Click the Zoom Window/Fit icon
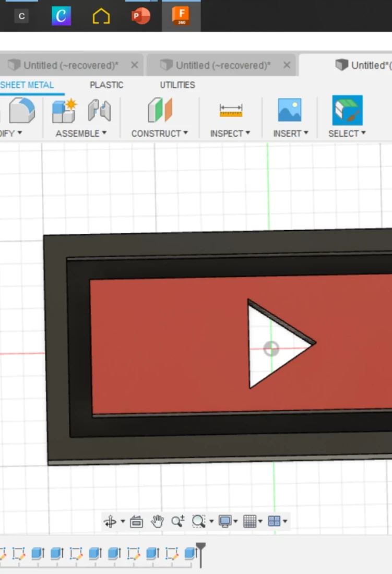This screenshot has height=574, width=392. coord(198,521)
